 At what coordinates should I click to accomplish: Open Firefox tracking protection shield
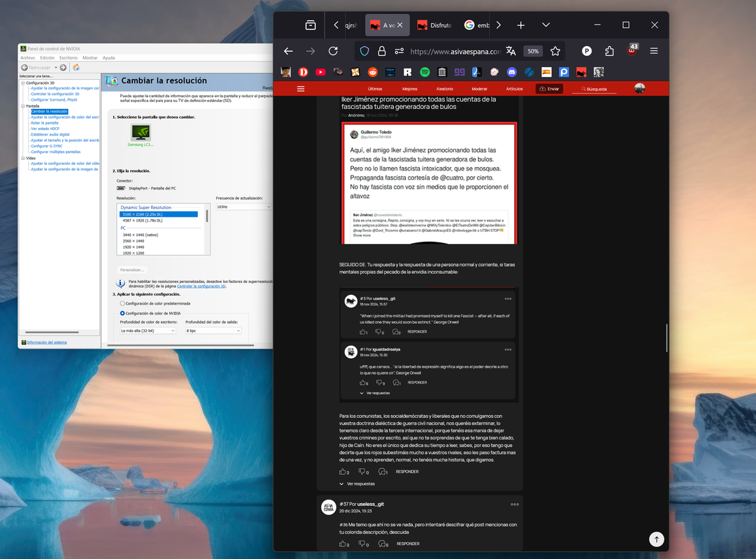tap(364, 51)
